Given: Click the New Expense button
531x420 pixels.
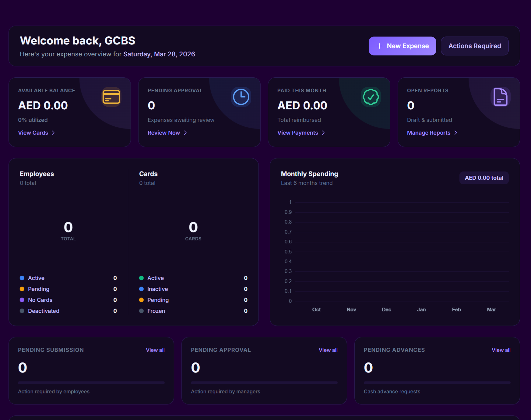Looking at the screenshot, I should [x=402, y=46].
